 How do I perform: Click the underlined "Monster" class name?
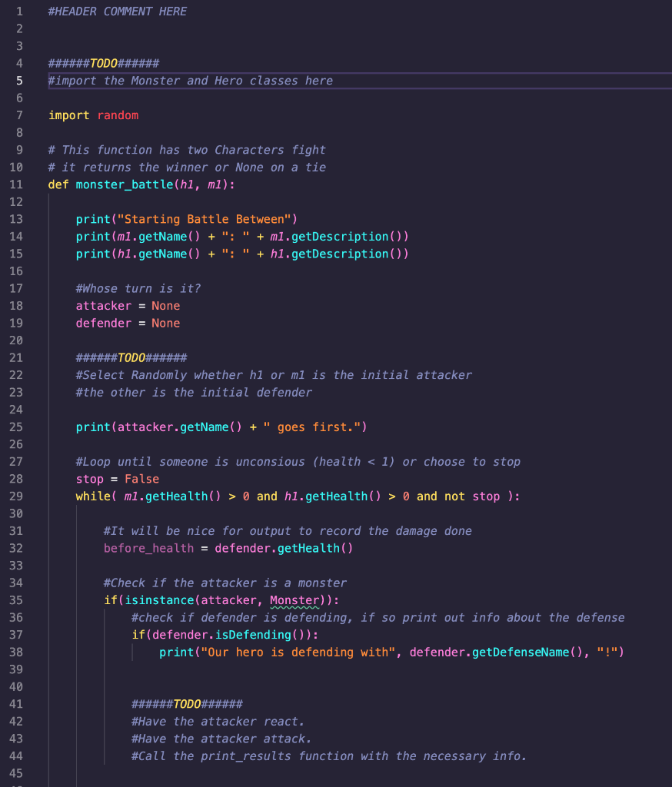294,600
